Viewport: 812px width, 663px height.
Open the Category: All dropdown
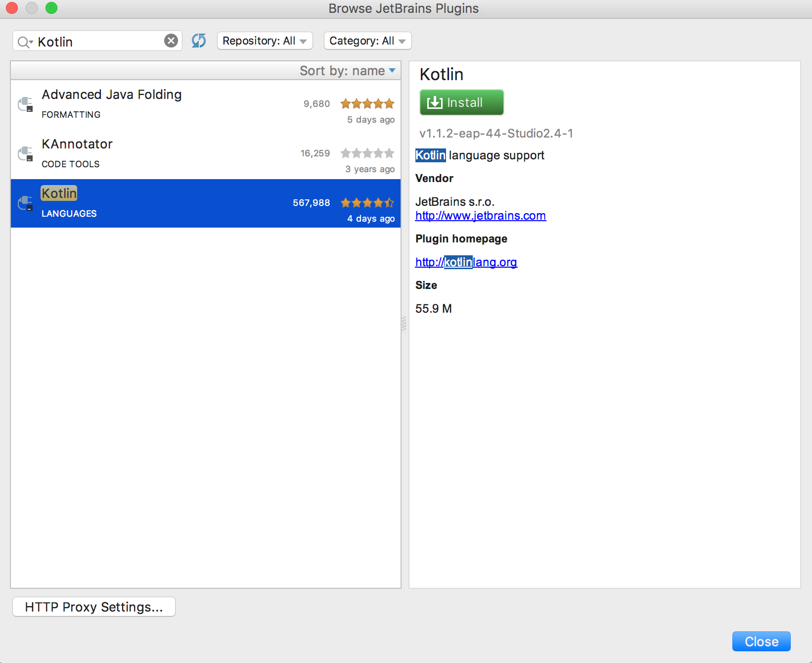367,41
